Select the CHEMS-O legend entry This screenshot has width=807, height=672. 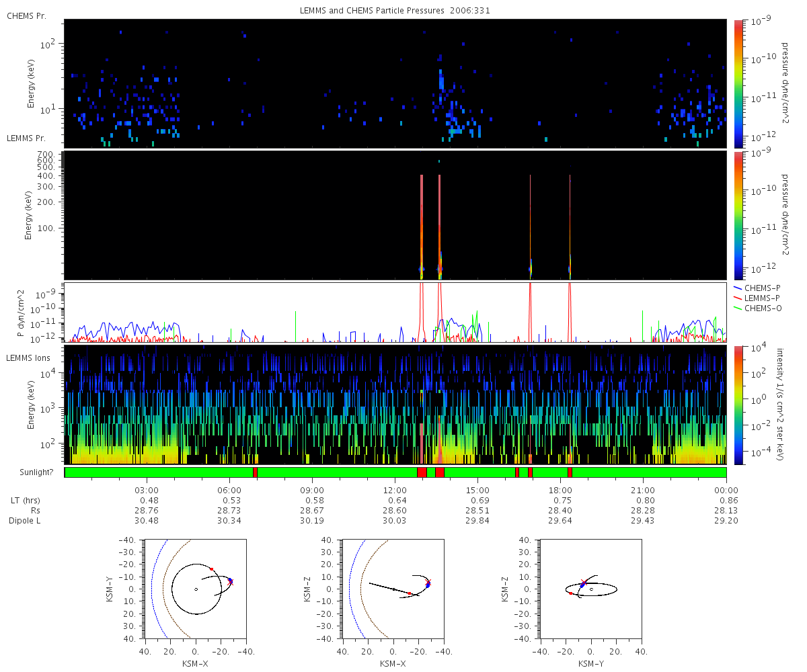pyautogui.click(x=761, y=308)
